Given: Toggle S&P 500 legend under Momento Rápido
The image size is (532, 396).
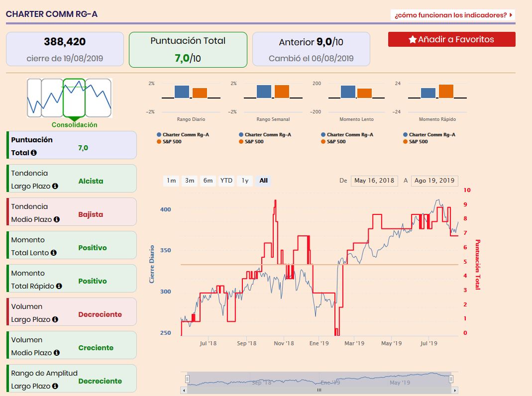Looking at the screenshot, I should pyautogui.click(x=415, y=141).
